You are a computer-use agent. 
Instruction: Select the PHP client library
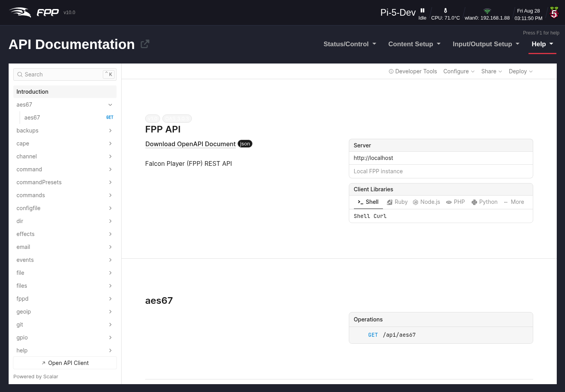pos(455,202)
